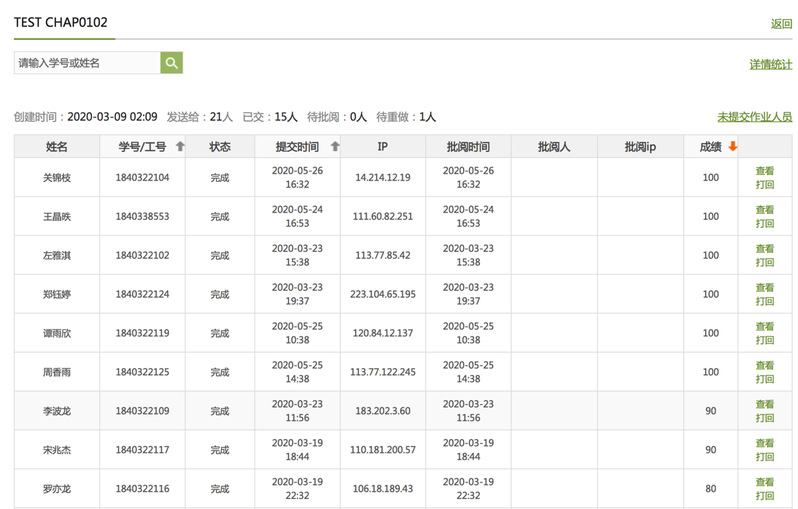Image resolution: width=798 pixels, height=509 pixels.
Task: Click 查看 for student 郑钰婷
Action: tap(764, 288)
